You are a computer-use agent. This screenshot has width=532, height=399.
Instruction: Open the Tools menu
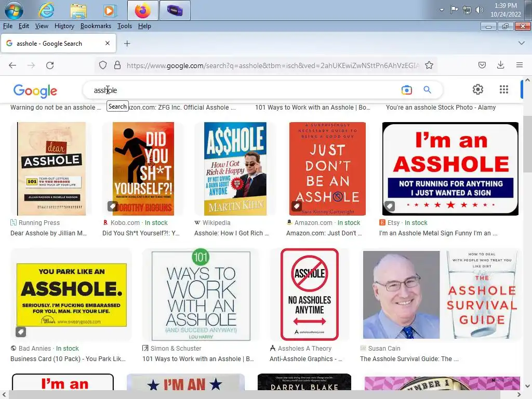pyautogui.click(x=125, y=26)
